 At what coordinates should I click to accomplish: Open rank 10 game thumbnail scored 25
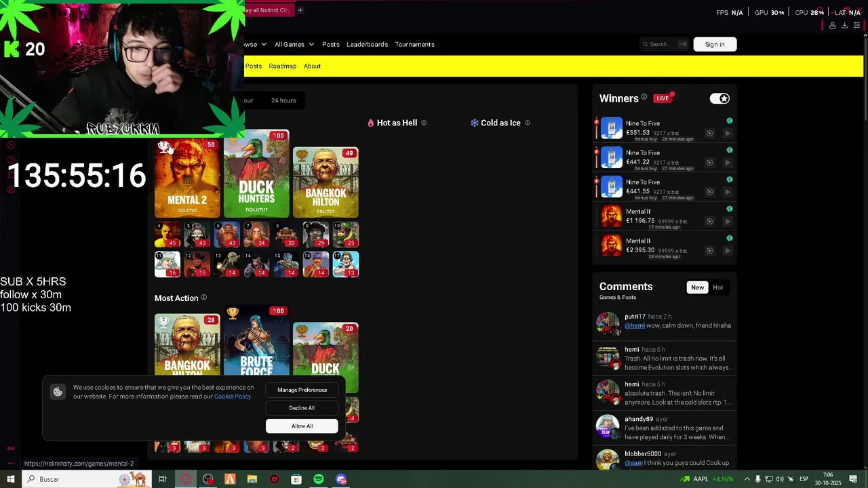coord(346,235)
